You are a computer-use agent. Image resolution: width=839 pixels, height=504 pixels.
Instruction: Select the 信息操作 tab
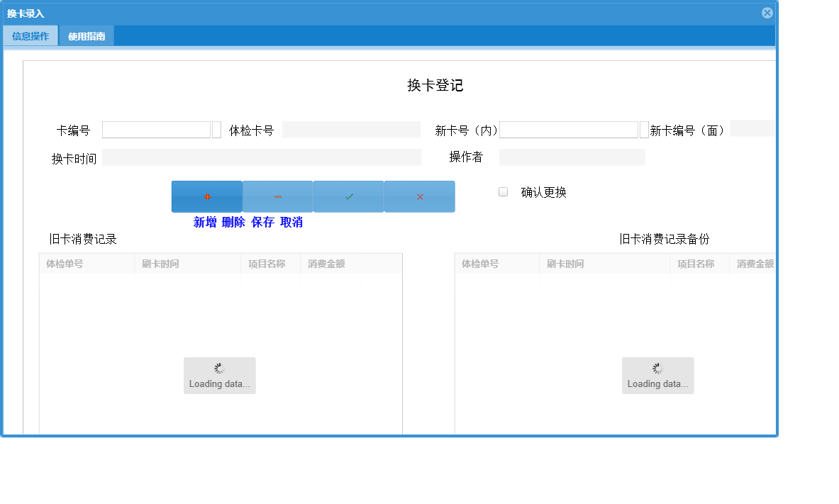30,35
